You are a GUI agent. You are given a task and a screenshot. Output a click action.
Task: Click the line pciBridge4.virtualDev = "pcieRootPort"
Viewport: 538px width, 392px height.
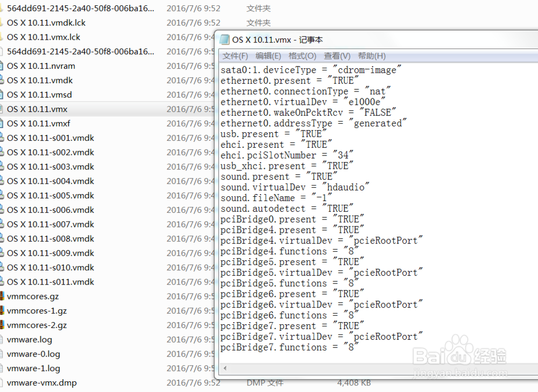coord(322,240)
